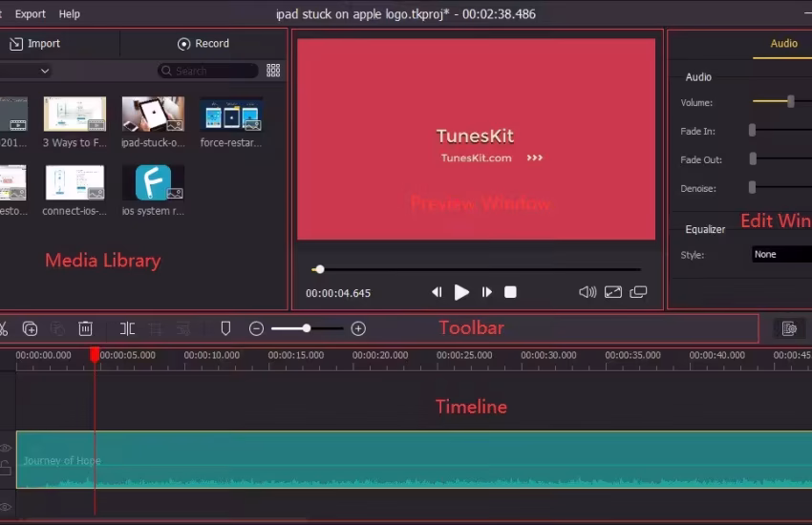Click the media library Search field
The height and width of the screenshot is (525, 812).
tap(207, 71)
